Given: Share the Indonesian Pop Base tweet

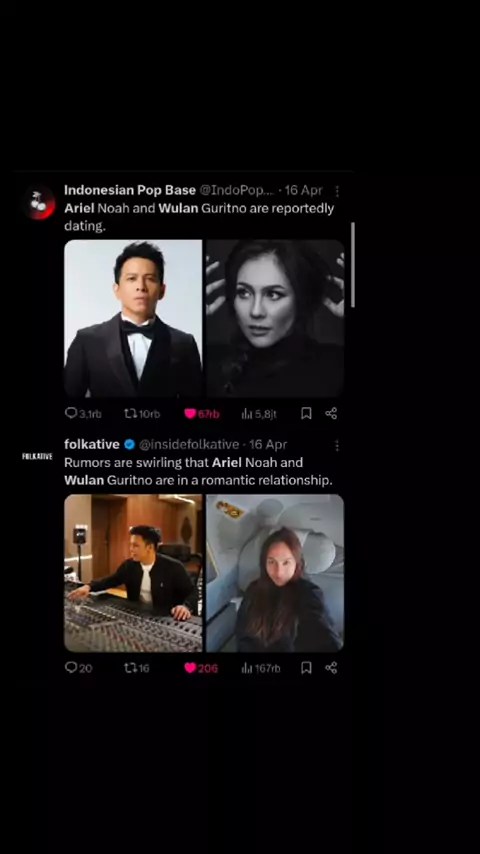Looking at the screenshot, I should click(331, 413).
